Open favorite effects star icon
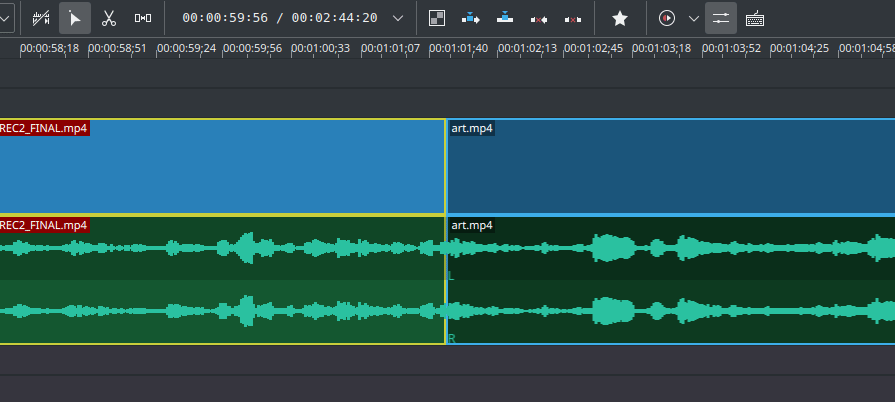Screen dimensions: 895x402 pyautogui.click(x=620, y=18)
